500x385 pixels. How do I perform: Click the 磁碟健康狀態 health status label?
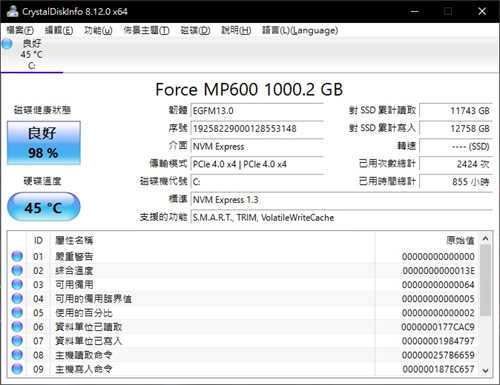(x=42, y=110)
